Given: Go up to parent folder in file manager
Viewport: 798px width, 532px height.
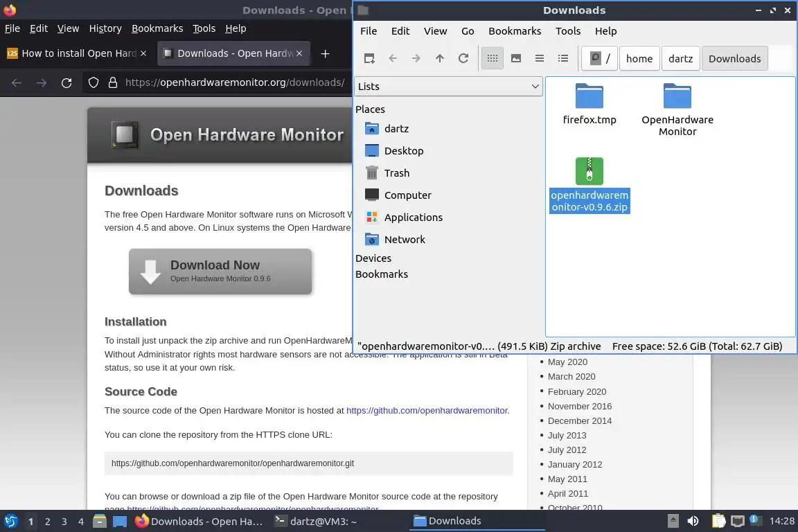Looking at the screenshot, I should (440, 59).
